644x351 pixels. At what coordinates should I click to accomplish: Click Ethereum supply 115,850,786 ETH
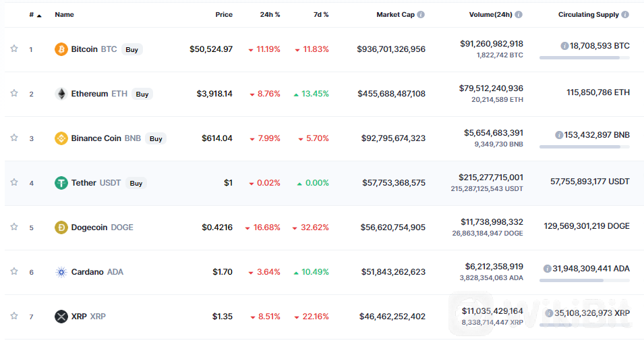(x=598, y=92)
